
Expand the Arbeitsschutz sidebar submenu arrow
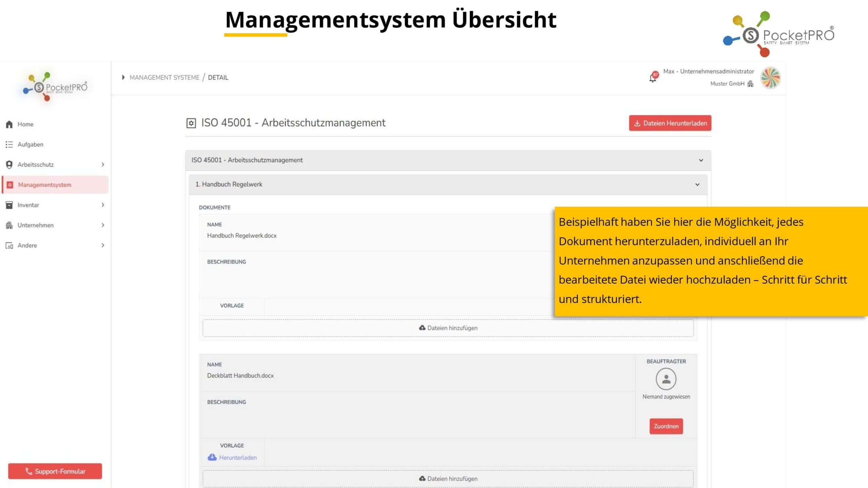(x=103, y=165)
